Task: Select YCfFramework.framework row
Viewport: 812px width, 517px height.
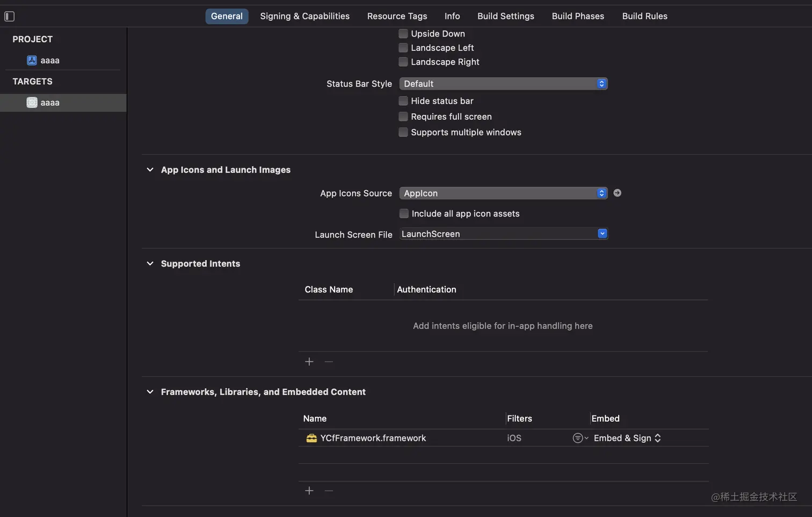Action: 504,438
